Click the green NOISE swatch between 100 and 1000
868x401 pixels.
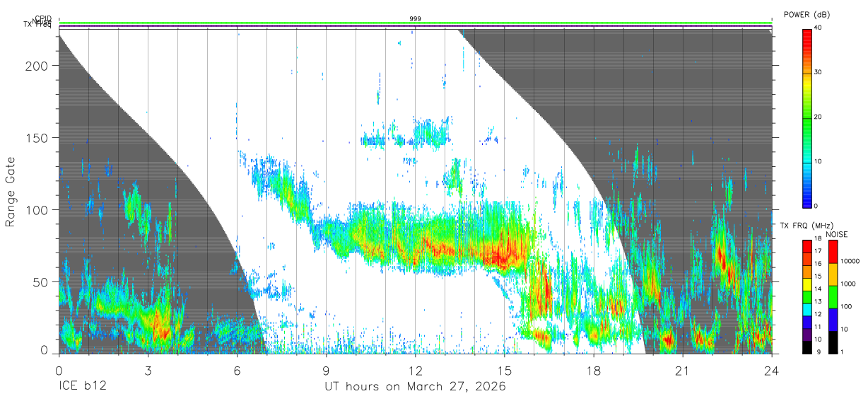coord(832,297)
